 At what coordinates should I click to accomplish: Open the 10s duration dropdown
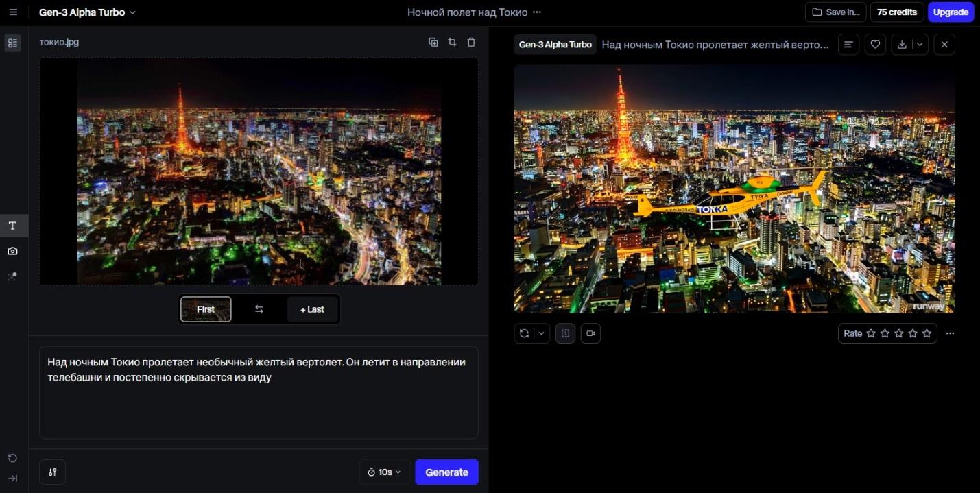384,472
